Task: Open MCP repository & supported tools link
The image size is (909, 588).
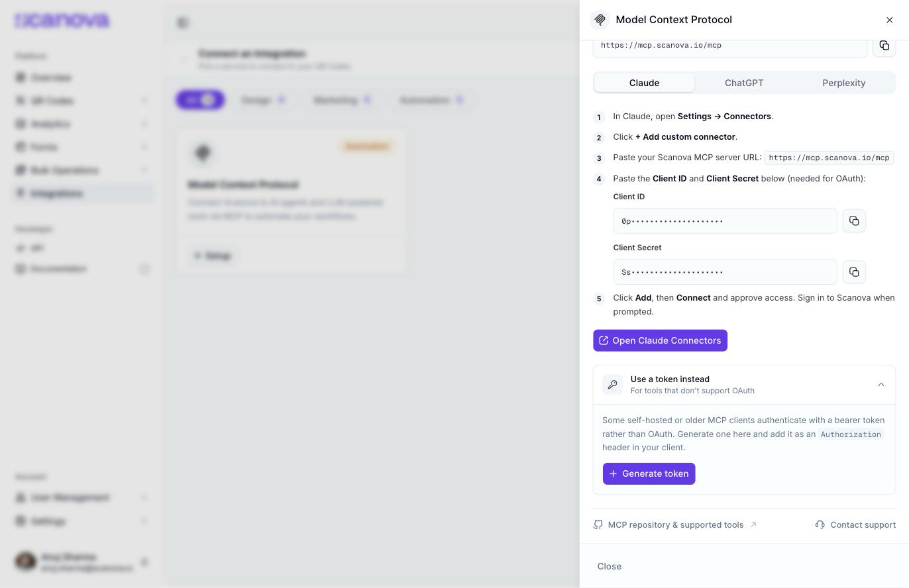Action: pyautogui.click(x=675, y=525)
